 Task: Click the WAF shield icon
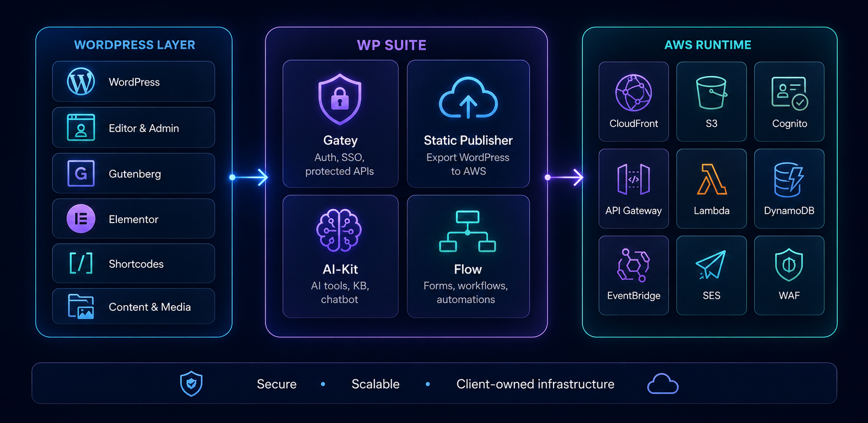click(x=789, y=265)
